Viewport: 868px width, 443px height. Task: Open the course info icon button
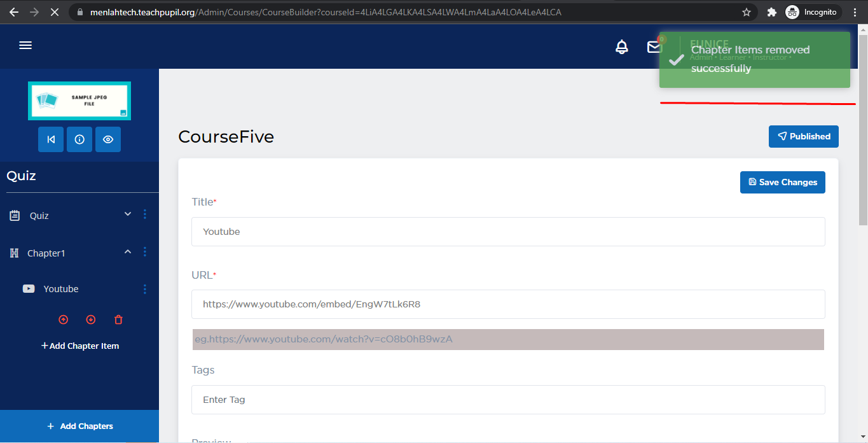pyautogui.click(x=79, y=139)
